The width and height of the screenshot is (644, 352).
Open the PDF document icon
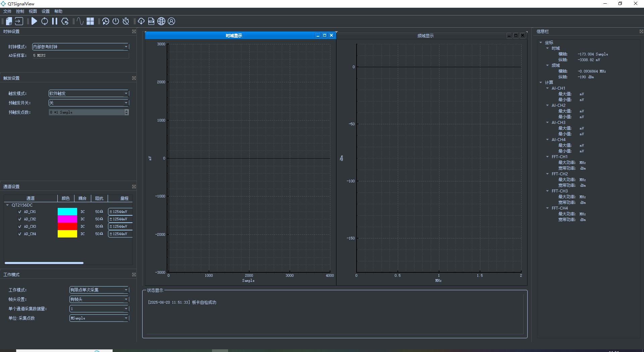(151, 21)
